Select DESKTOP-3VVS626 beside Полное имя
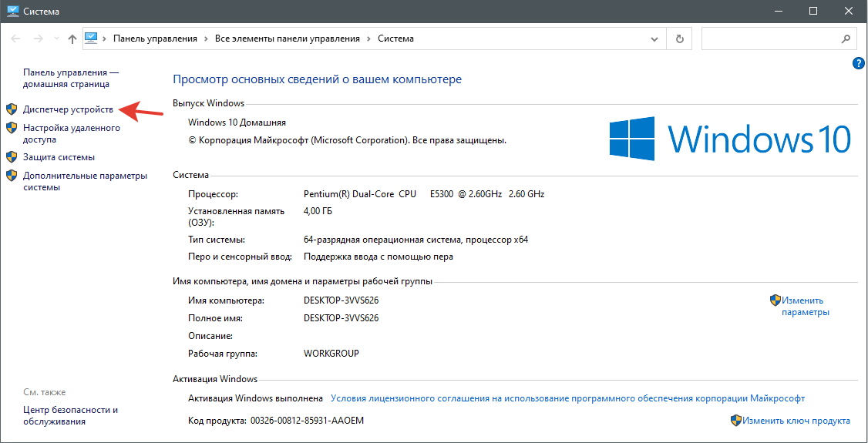This screenshot has height=443, width=868. [341, 318]
